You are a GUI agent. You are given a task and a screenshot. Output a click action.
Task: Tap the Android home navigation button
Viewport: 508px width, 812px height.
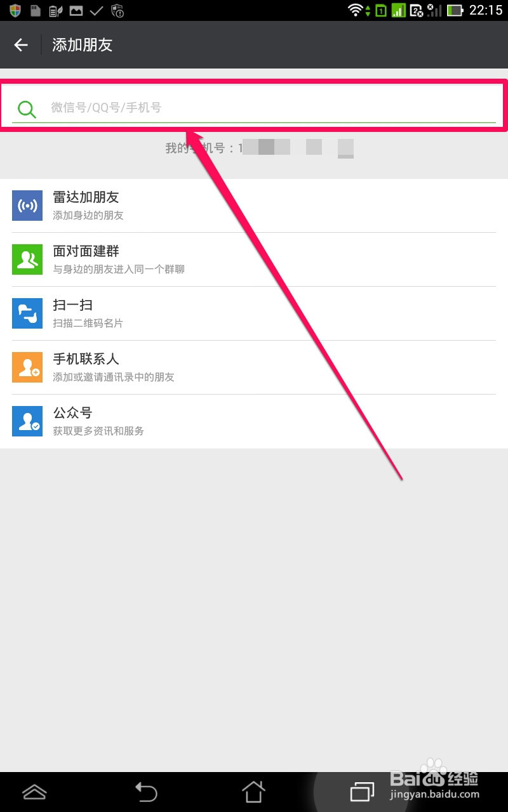coord(253,791)
